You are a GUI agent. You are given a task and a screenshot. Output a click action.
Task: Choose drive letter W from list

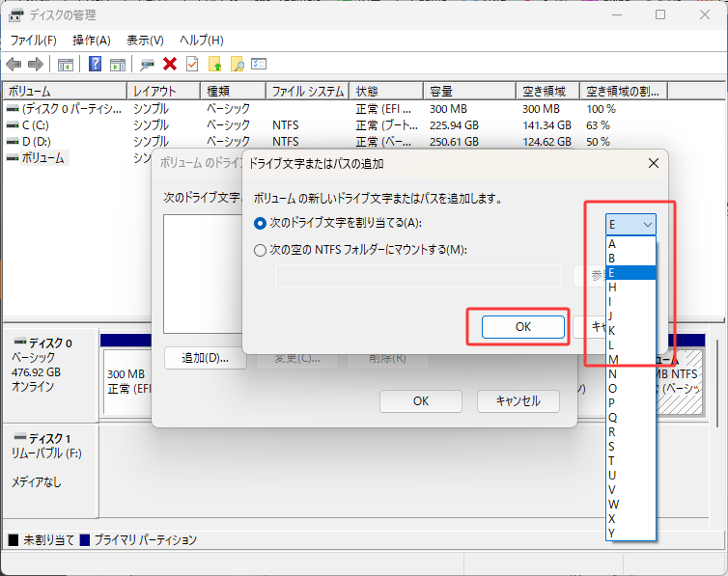[630, 504]
